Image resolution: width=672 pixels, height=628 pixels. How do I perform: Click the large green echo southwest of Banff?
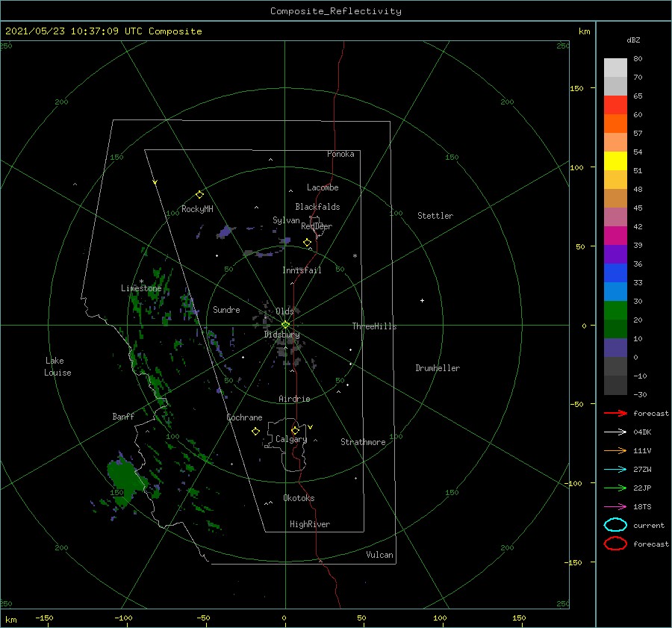pyautogui.click(x=125, y=479)
